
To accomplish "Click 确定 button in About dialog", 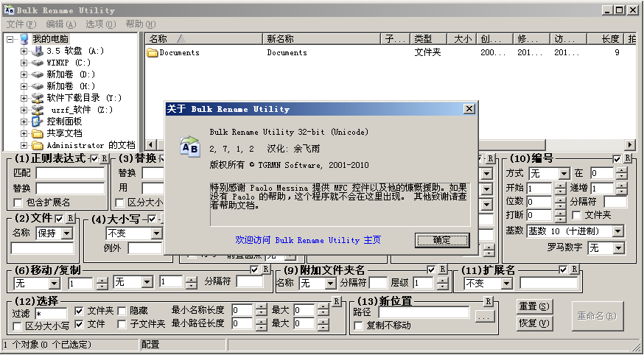I will 442,240.
